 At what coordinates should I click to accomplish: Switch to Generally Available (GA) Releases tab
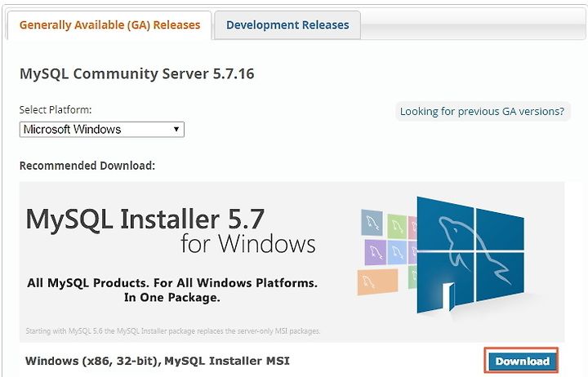click(109, 25)
